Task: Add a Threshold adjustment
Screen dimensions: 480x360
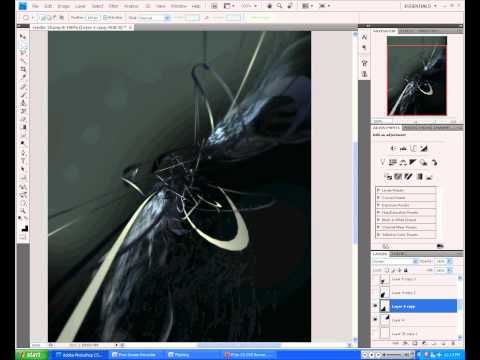Action: (x=409, y=176)
